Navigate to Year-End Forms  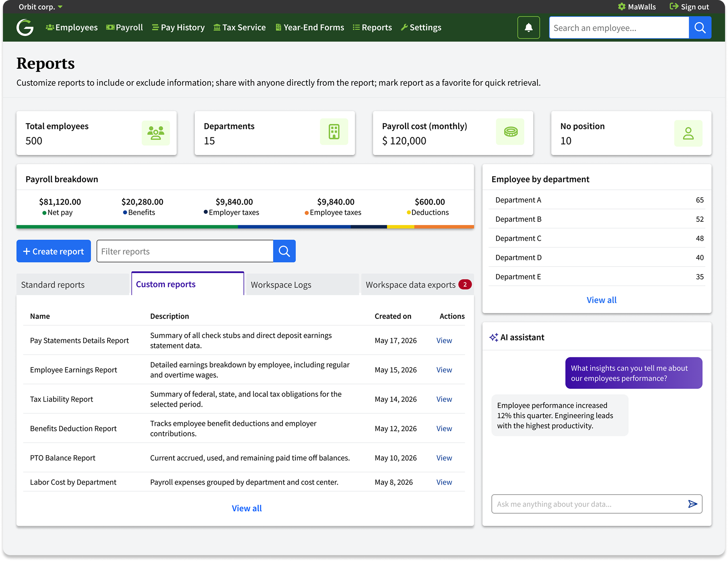click(x=310, y=28)
